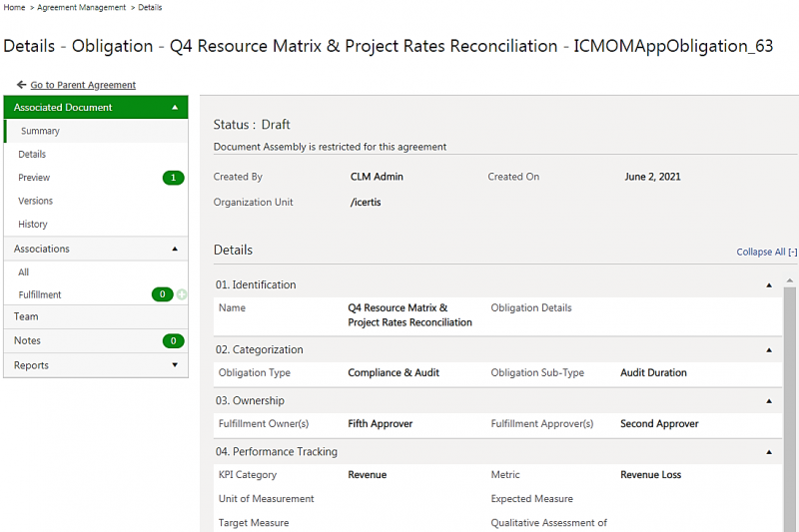Click the Fulfillment count badge
Image resolution: width=799 pixels, height=532 pixels.
pos(162,294)
